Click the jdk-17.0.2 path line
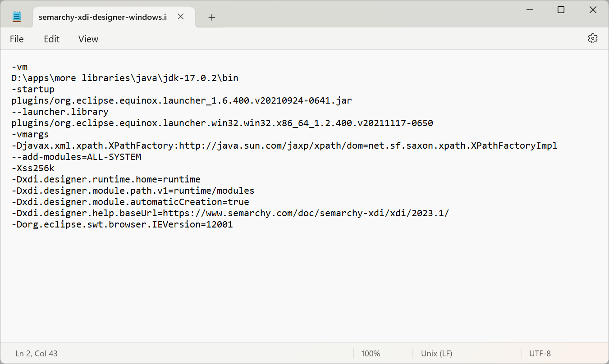The width and height of the screenshot is (609, 364). click(125, 77)
